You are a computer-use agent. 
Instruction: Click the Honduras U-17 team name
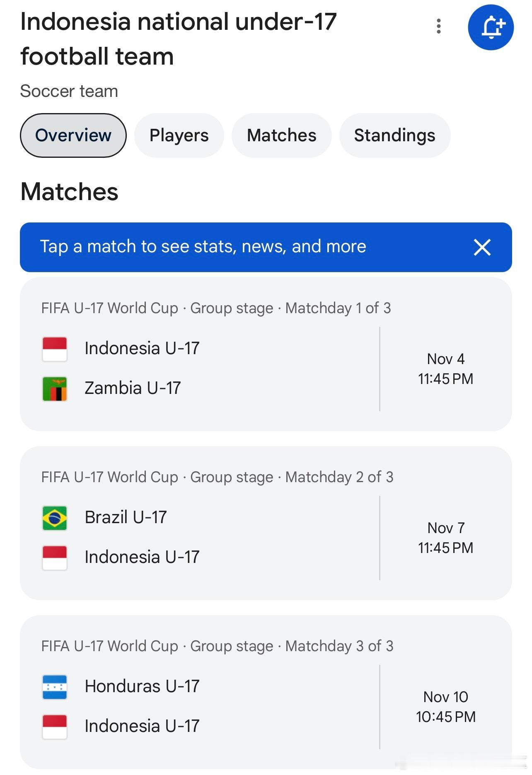(142, 686)
